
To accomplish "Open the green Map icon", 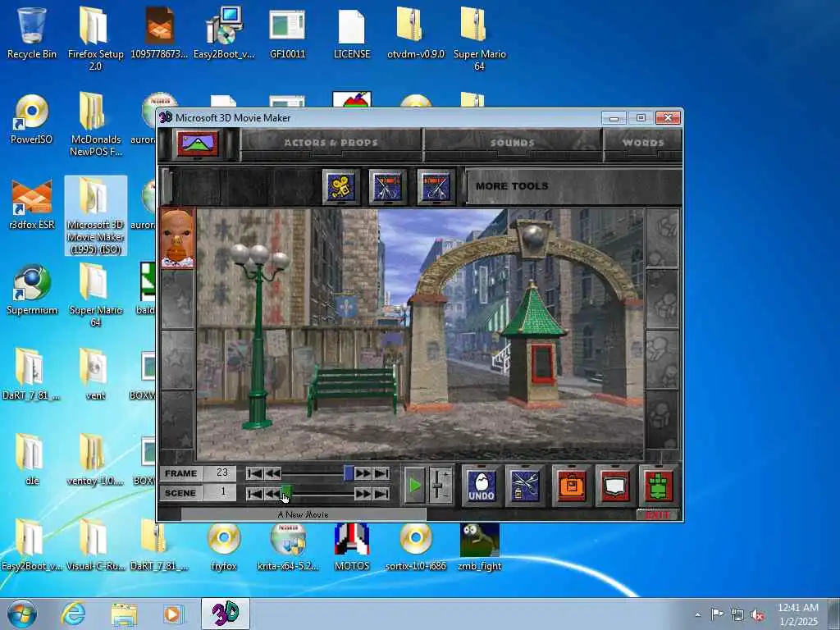I will coord(659,486).
